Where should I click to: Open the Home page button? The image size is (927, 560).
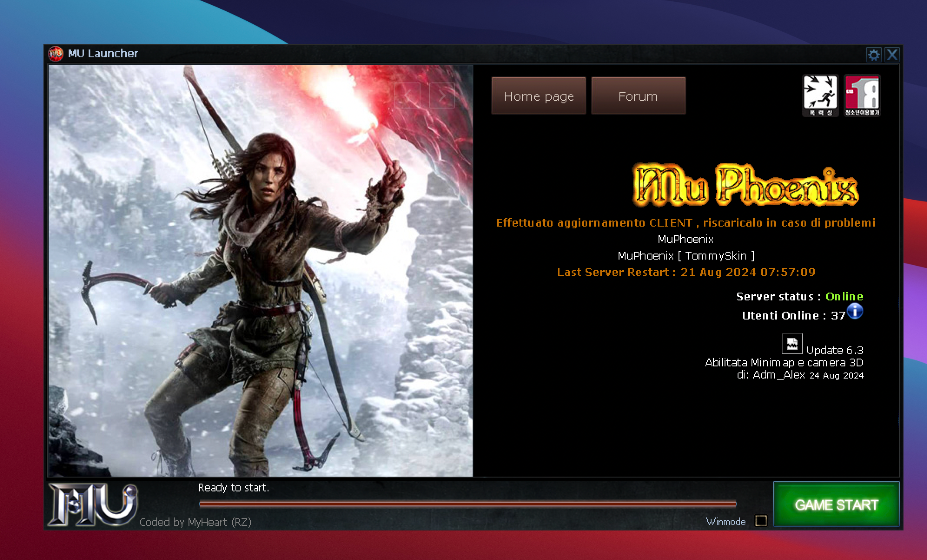coord(539,96)
